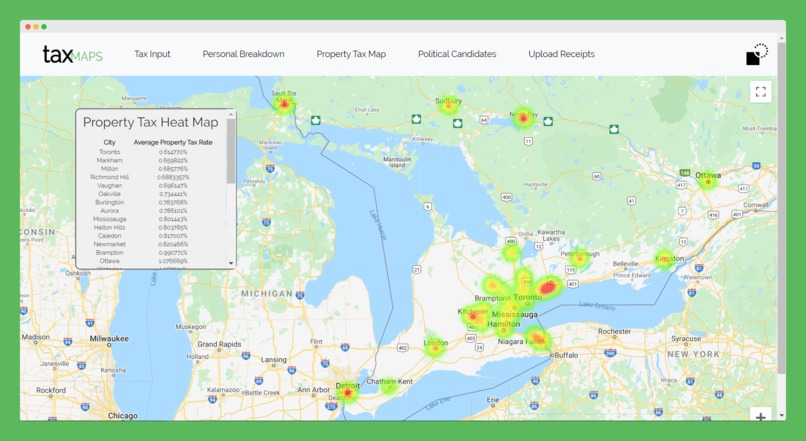
Task: Open the Tax Input page
Action: point(152,54)
